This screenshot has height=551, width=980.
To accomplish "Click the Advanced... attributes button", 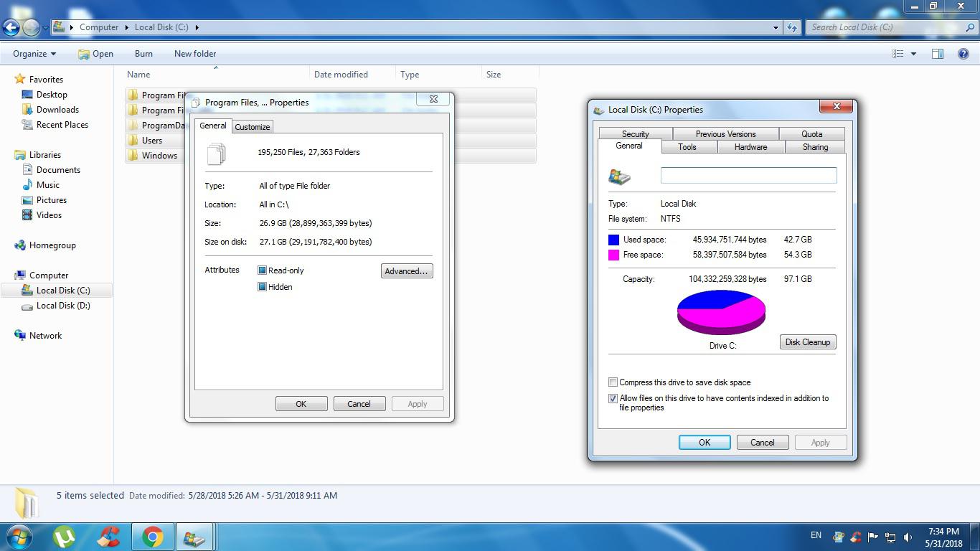I will 406,271.
